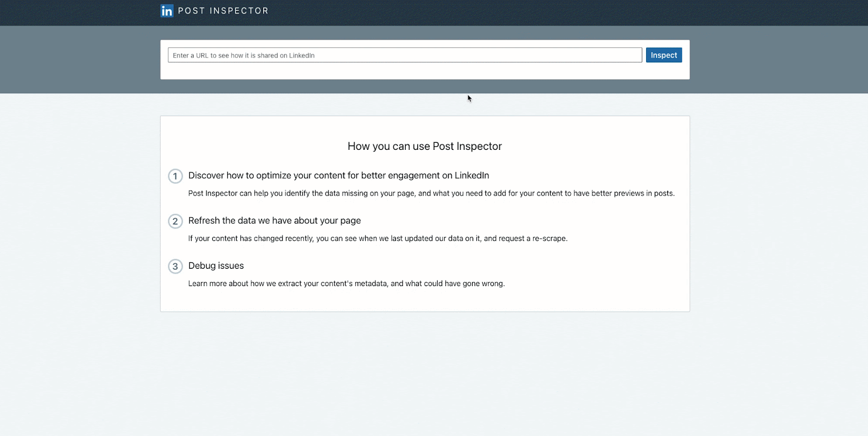The image size is (868, 436).
Task: Click the paragraph starting 'Post Inspector can help'
Action: 431,193
